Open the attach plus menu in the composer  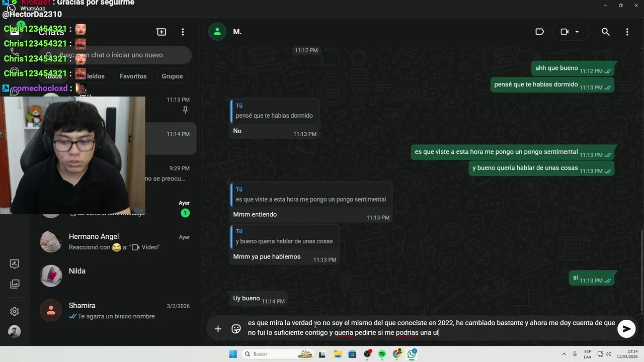[218, 329]
